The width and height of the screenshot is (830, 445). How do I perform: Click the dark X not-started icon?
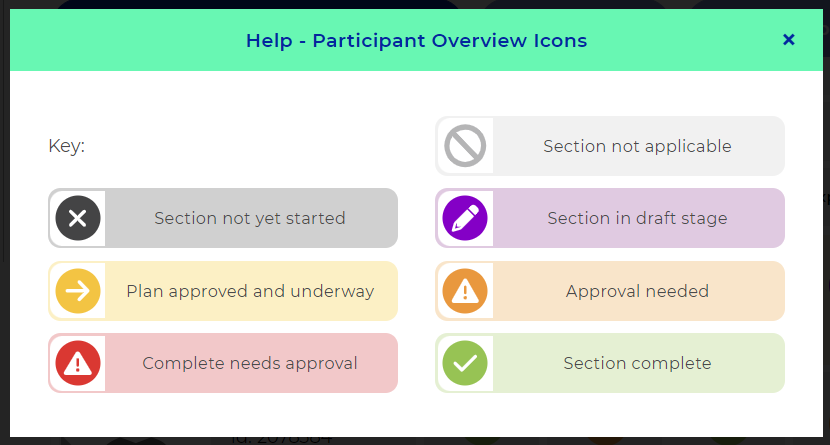tap(78, 218)
